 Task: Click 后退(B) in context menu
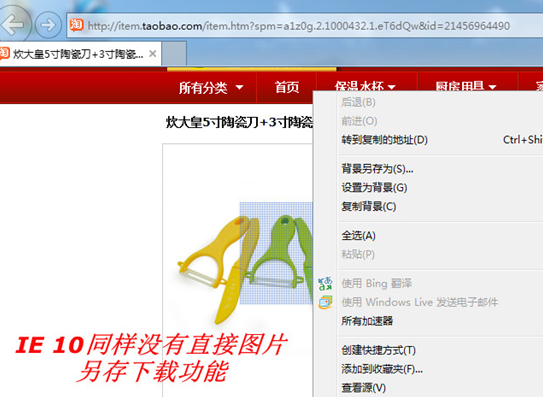pos(358,102)
